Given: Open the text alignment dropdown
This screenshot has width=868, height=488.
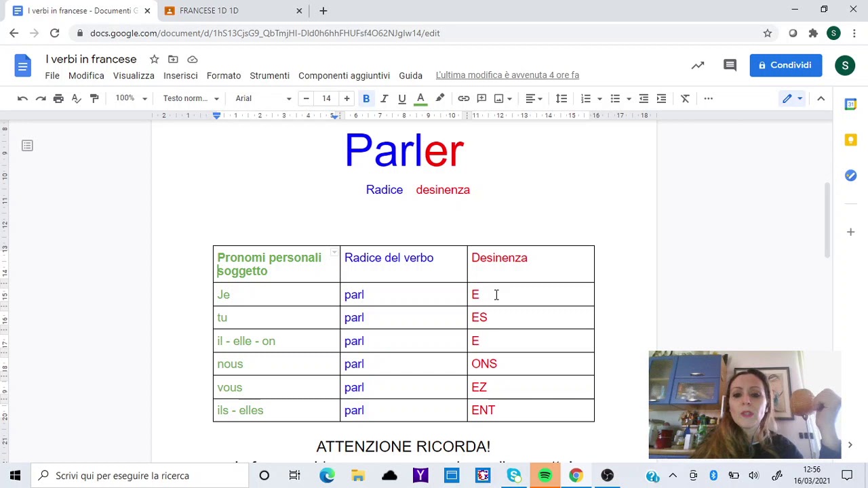Looking at the screenshot, I should (x=534, y=98).
